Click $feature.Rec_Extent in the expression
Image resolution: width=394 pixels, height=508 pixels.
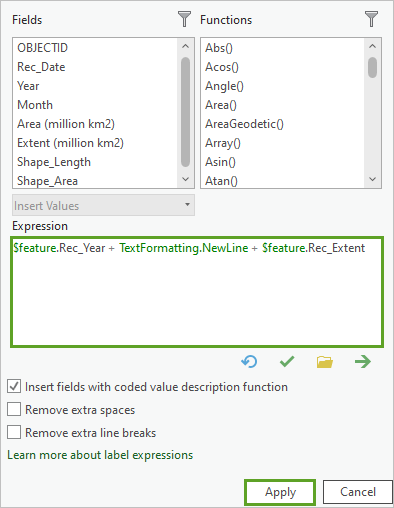coord(313,248)
